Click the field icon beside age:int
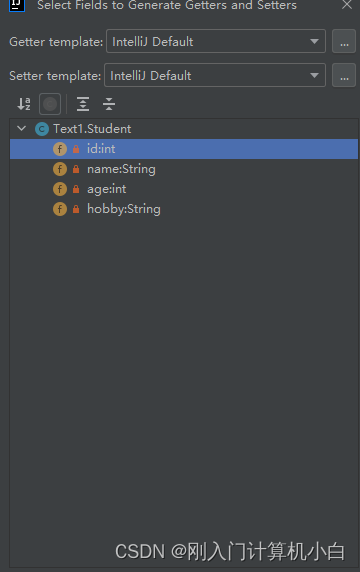 (x=60, y=189)
